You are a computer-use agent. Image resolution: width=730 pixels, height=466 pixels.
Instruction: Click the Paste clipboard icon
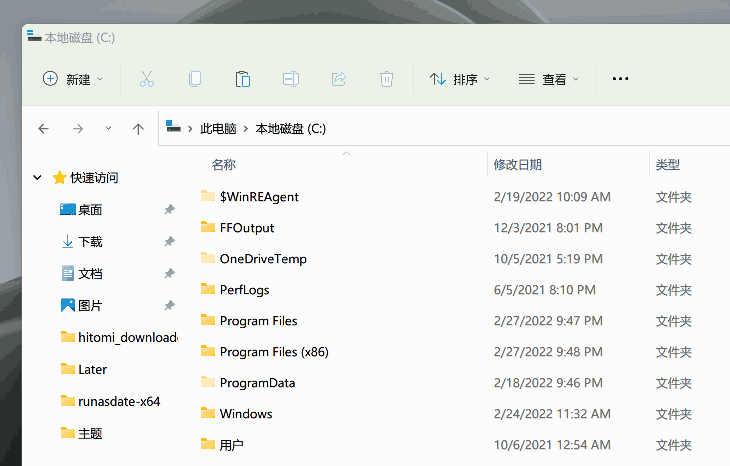[242, 79]
